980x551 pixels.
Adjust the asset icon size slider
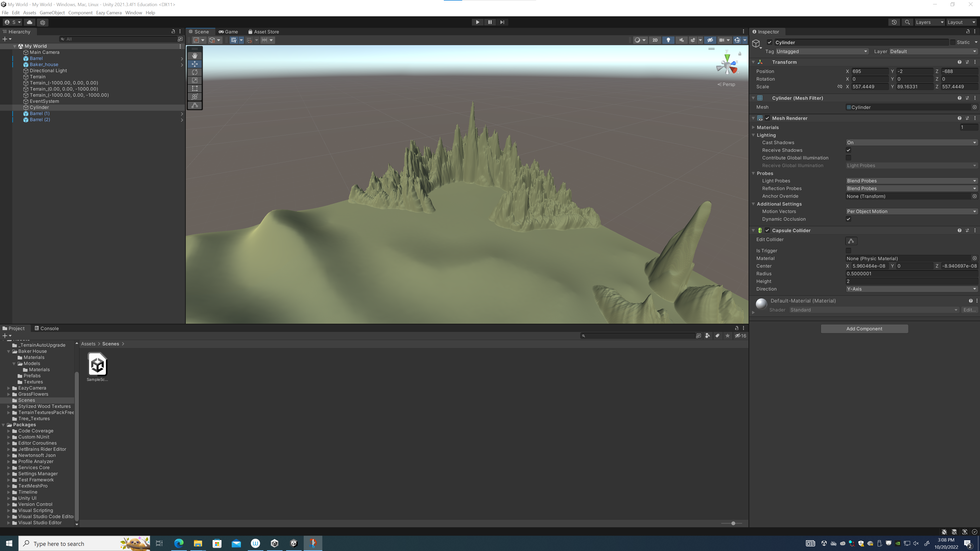(733, 523)
